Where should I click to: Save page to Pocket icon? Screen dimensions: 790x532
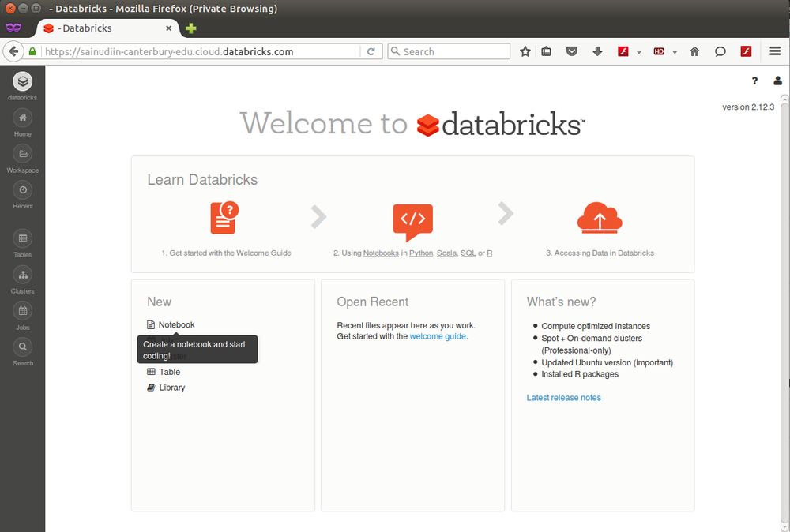point(572,51)
